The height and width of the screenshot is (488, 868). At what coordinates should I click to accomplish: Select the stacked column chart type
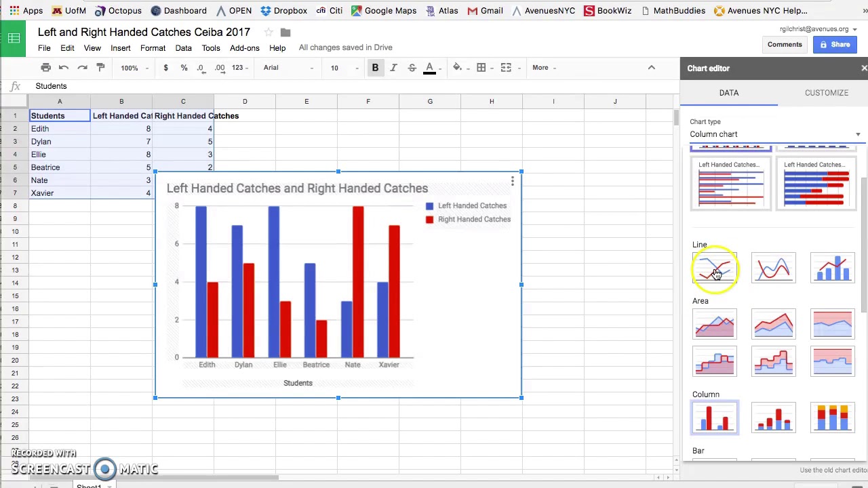pos(774,418)
